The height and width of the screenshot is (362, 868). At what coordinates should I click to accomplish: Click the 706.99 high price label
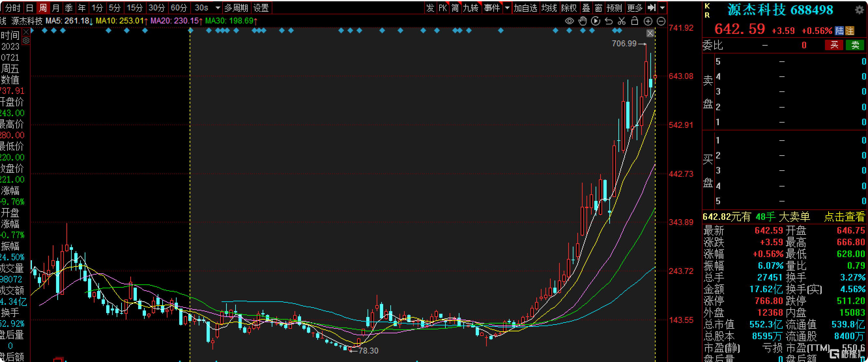(x=624, y=43)
